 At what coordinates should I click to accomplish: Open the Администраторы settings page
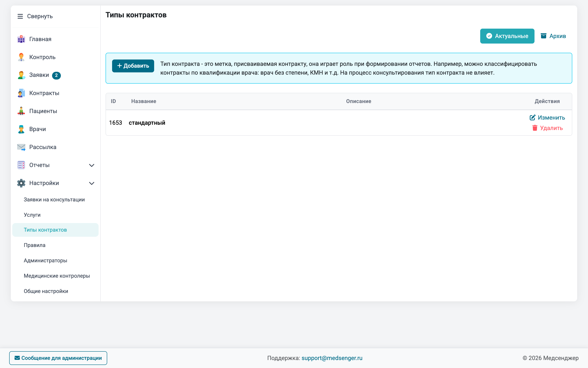pyautogui.click(x=55, y=260)
